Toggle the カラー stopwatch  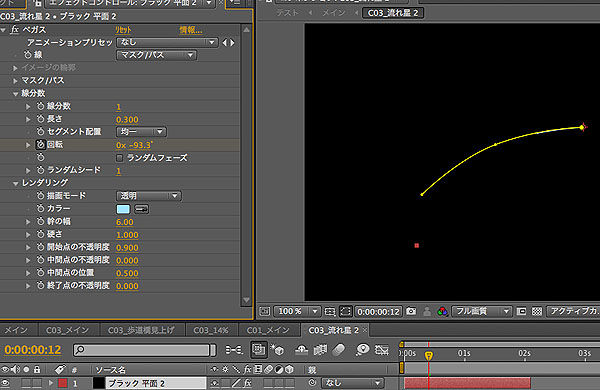coord(41,208)
